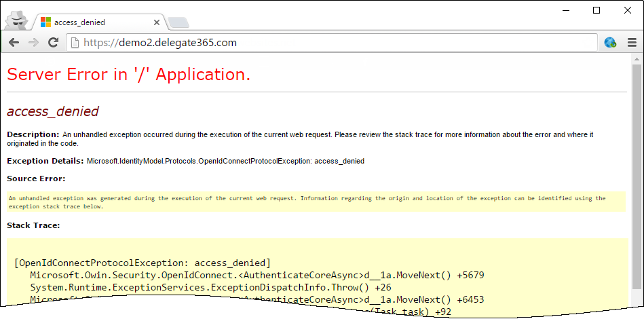
Task: Maximize the browser window
Action: (x=596, y=10)
